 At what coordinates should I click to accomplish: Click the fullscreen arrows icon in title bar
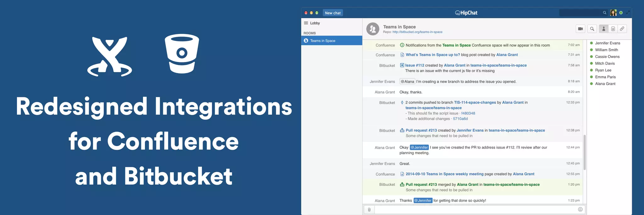click(628, 13)
